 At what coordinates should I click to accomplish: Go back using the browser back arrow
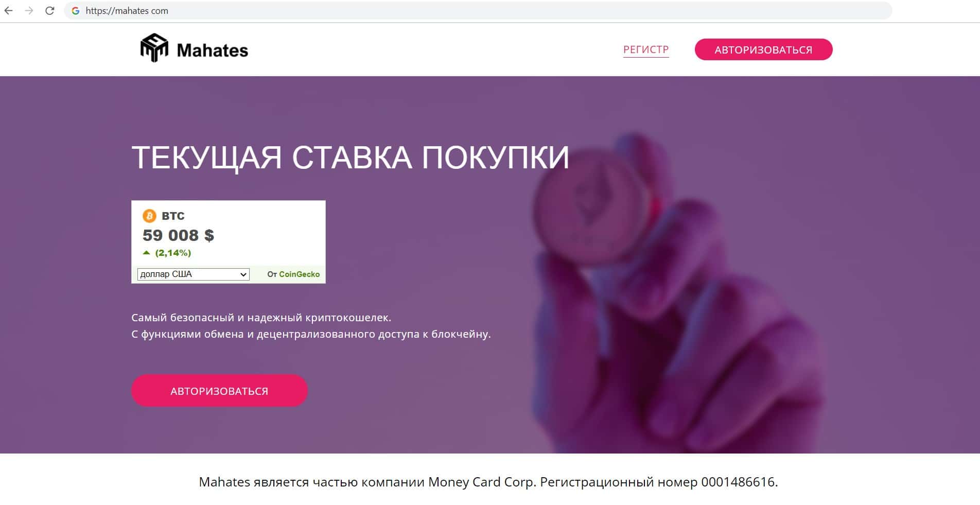pos(9,11)
